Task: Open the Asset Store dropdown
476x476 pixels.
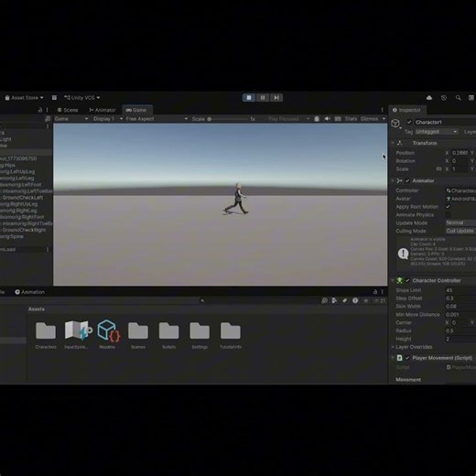Action: click(24, 98)
